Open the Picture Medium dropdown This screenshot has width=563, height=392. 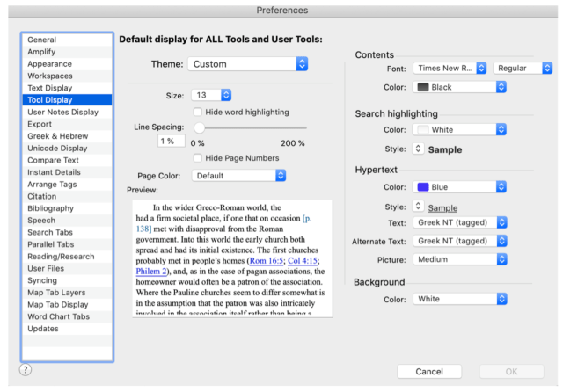[x=459, y=259]
